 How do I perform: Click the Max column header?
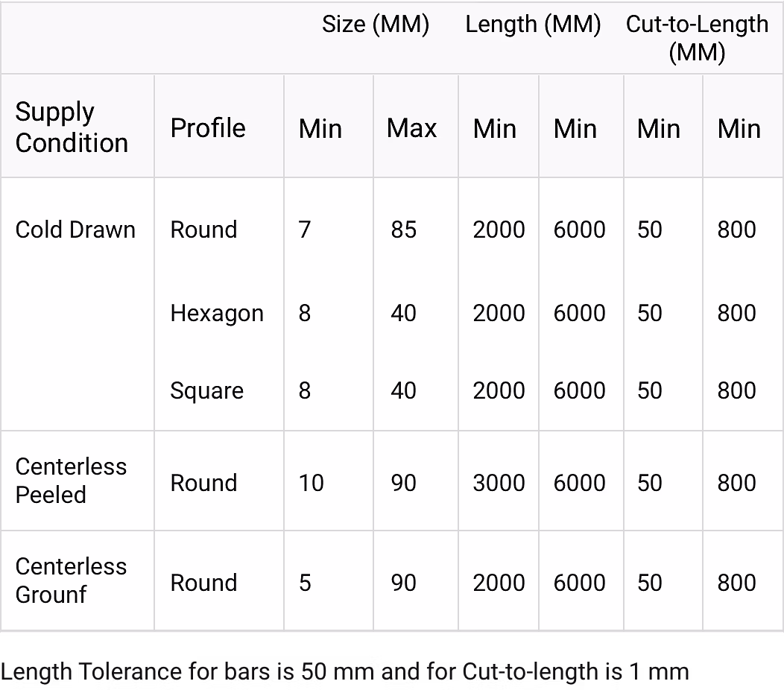tap(411, 128)
